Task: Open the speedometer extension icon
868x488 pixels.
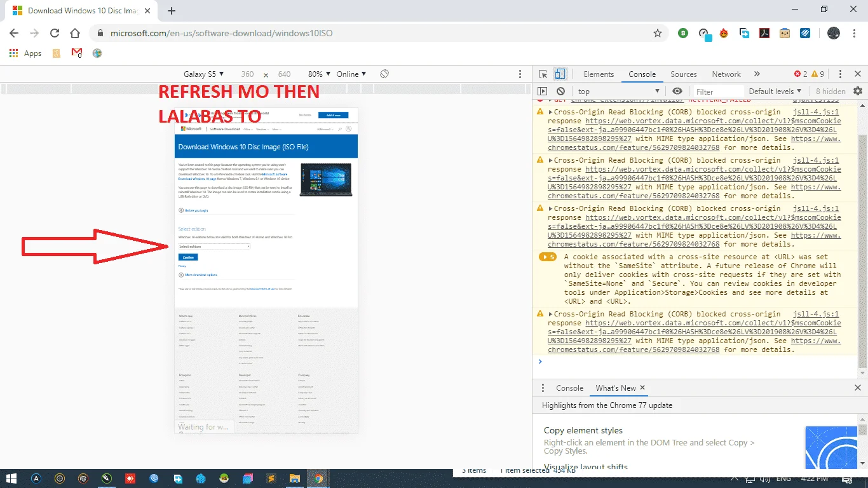Action: coord(704,34)
